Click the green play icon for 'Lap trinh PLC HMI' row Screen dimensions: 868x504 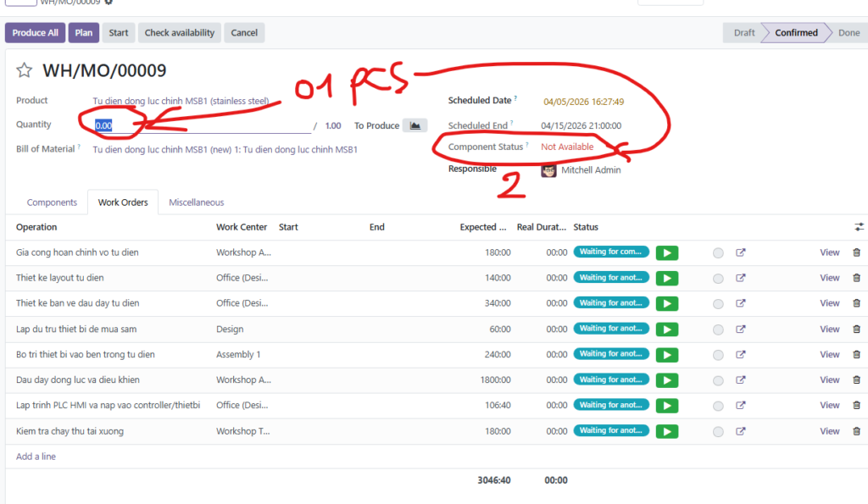667,406
